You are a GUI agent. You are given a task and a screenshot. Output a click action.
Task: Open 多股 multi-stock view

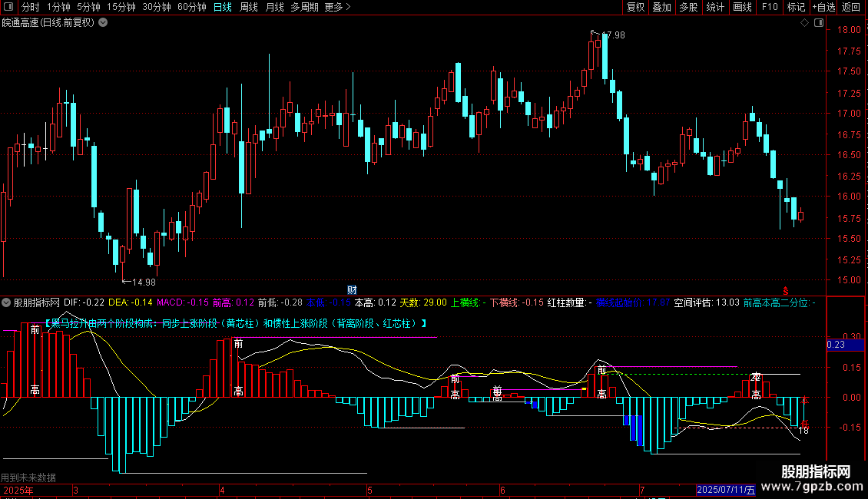(688, 7)
